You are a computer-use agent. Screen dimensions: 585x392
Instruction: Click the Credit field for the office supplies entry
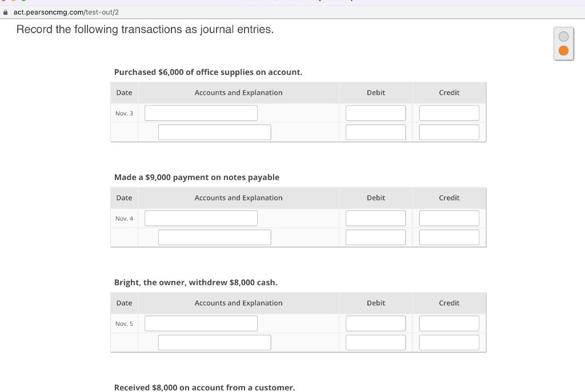tap(449, 113)
